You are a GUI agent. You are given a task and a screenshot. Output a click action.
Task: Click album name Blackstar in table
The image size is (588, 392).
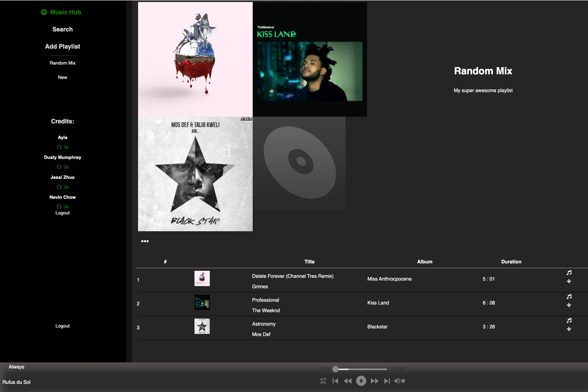[x=378, y=327]
